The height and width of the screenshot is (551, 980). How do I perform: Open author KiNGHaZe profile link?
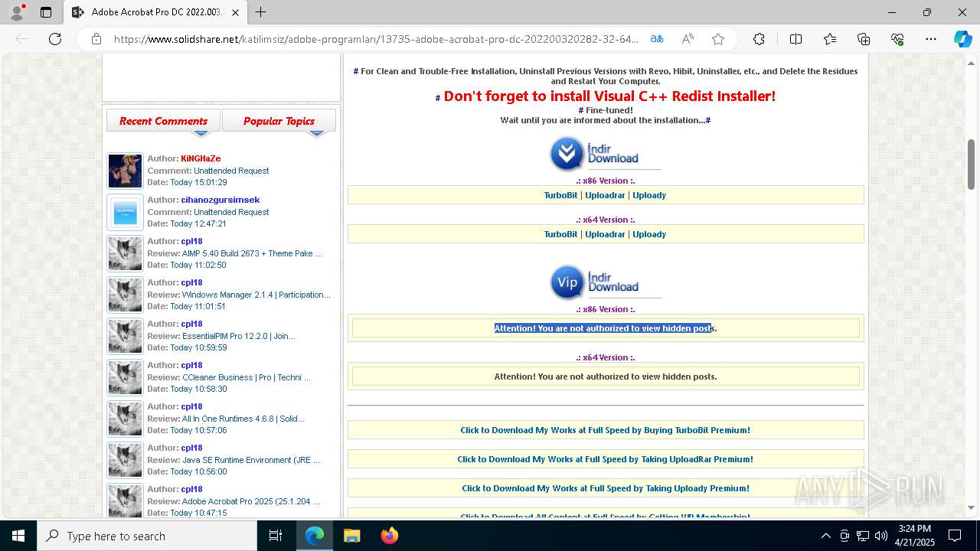pos(201,158)
